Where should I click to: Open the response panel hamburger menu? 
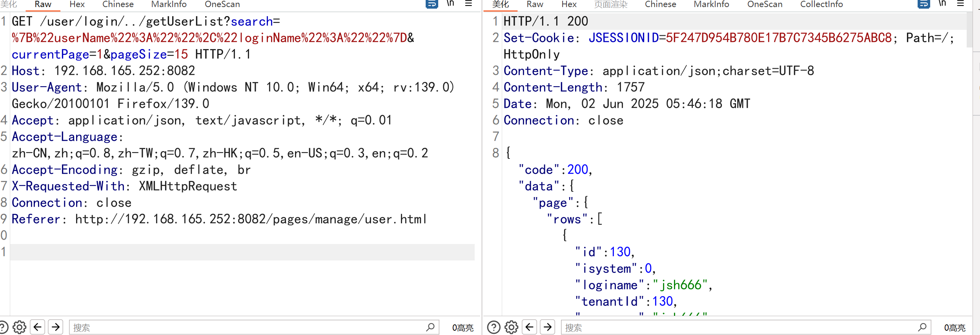[960, 4]
